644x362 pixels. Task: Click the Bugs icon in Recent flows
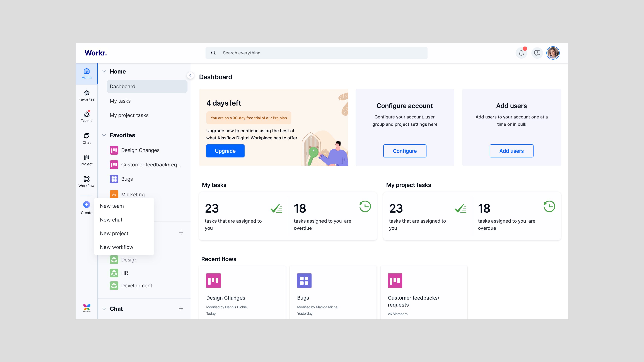[304, 280]
